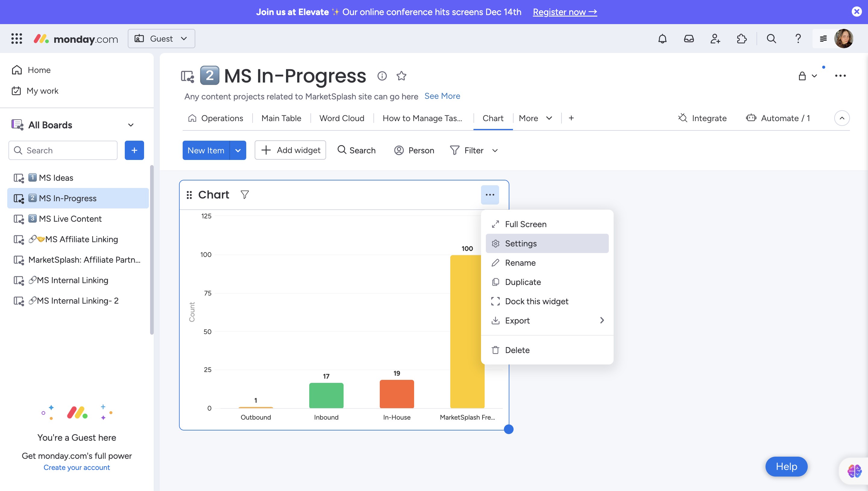Open board three-dots options menu

(840, 76)
